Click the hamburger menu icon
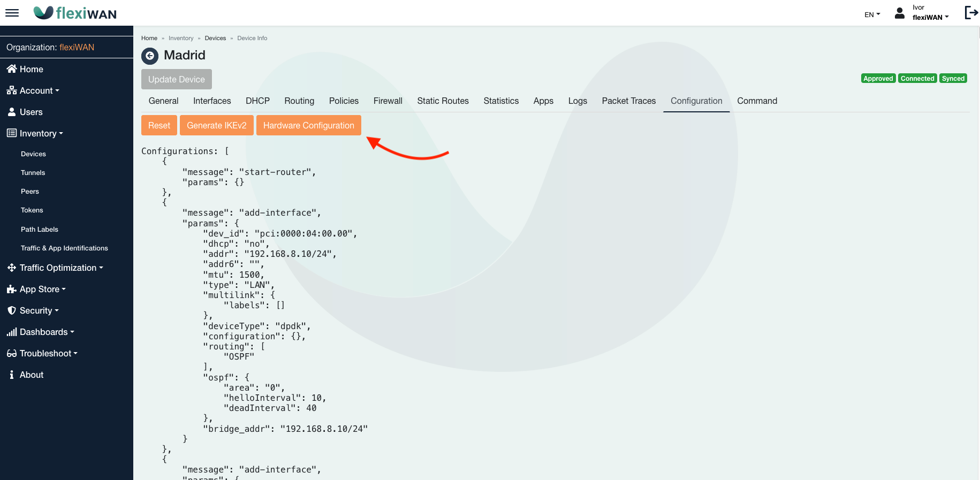The image size is (980, 480). (12, 13)
